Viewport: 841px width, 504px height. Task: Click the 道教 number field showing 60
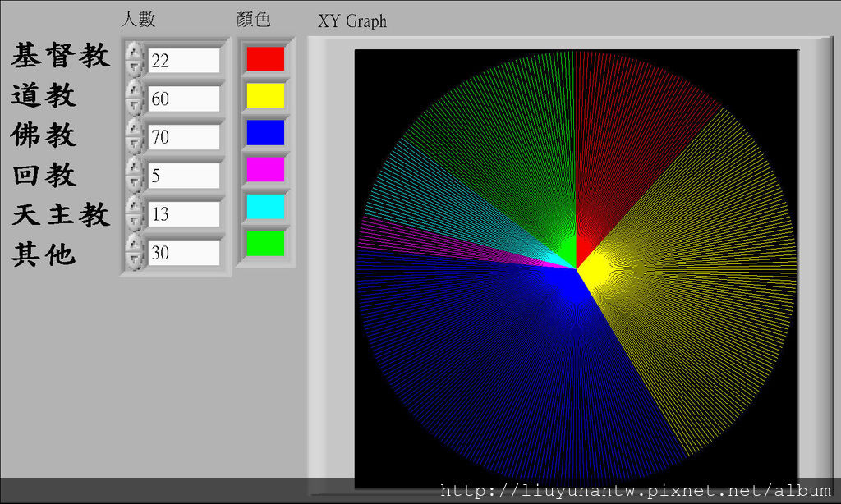click(183, 99)
